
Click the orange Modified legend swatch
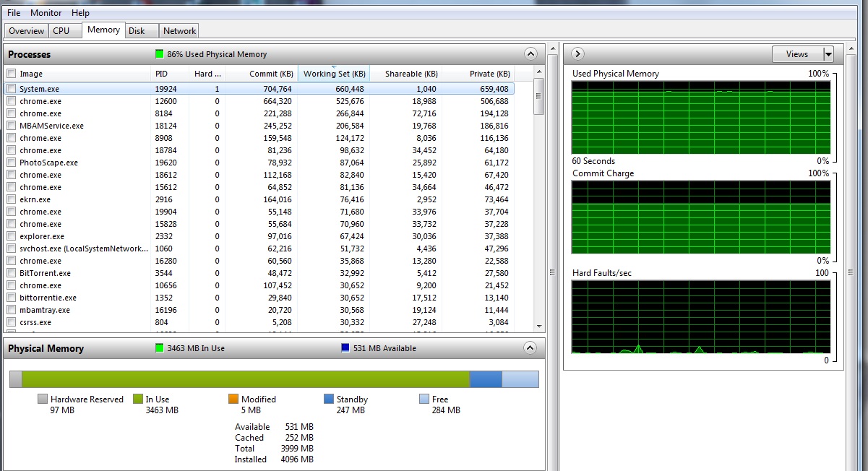coord(233,399)
